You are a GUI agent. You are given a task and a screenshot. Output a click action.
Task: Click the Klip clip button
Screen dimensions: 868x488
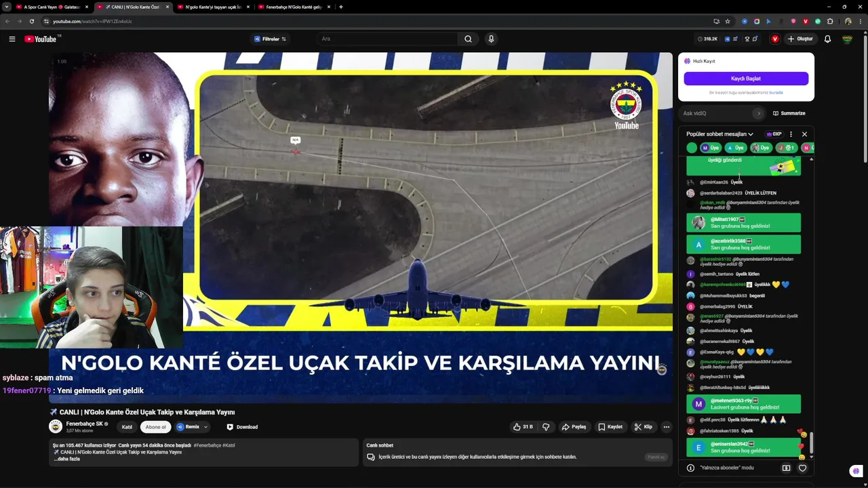643,427
